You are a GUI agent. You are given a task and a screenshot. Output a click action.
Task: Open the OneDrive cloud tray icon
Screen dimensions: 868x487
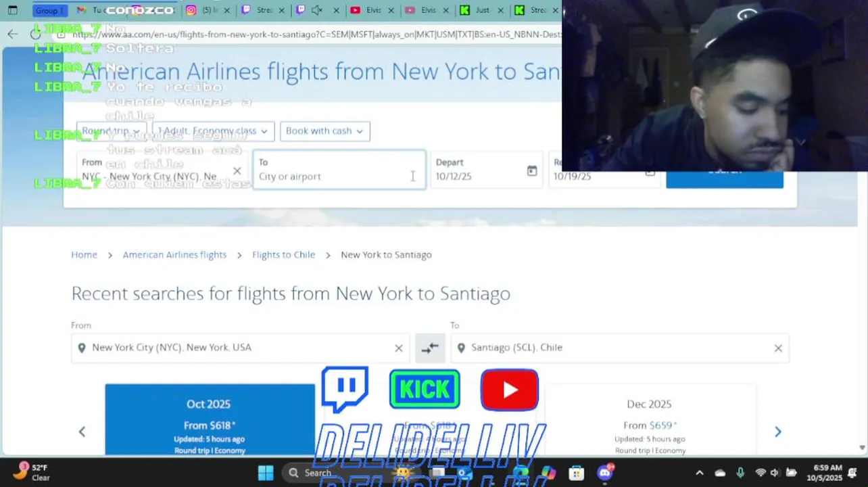click(720, 473)
